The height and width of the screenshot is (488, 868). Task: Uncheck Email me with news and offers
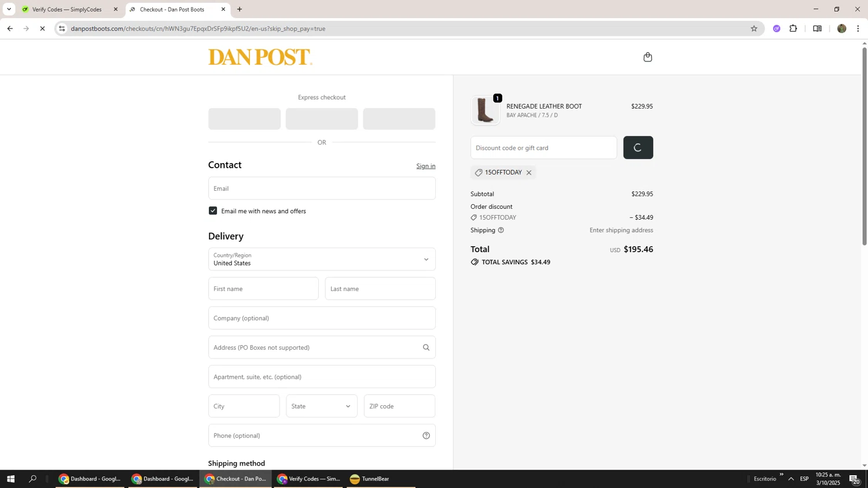pyautogui.click(x=213, y=211)
